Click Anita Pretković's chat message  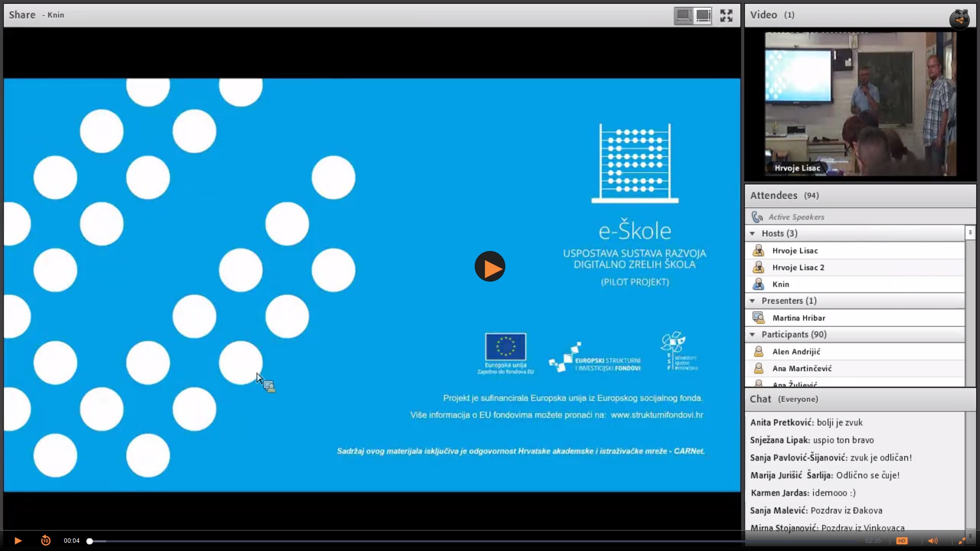pos(806,422)
